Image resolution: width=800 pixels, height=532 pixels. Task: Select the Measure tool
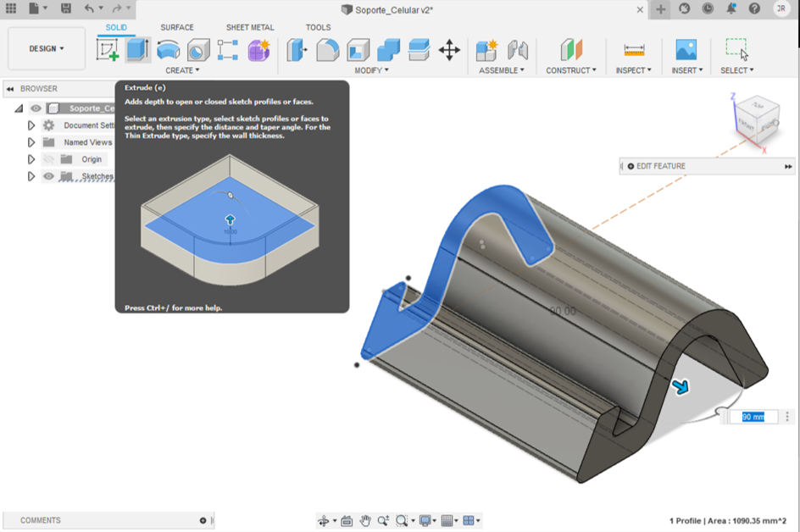634,50
